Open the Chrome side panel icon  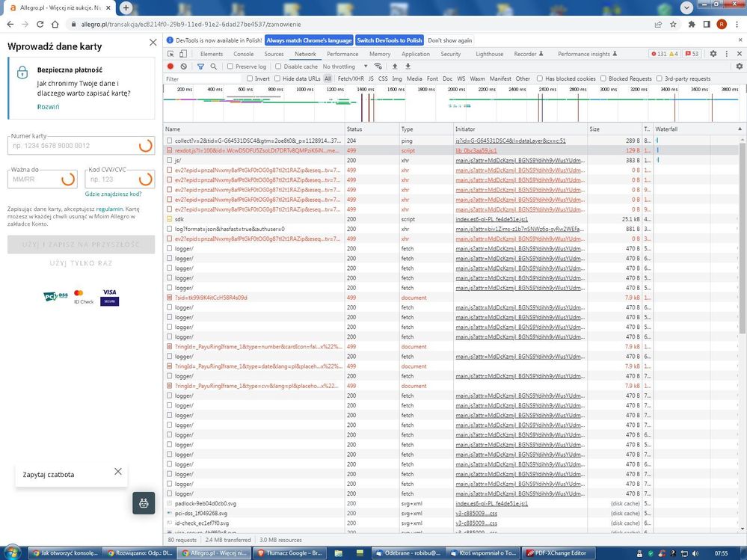click(707, 24)
